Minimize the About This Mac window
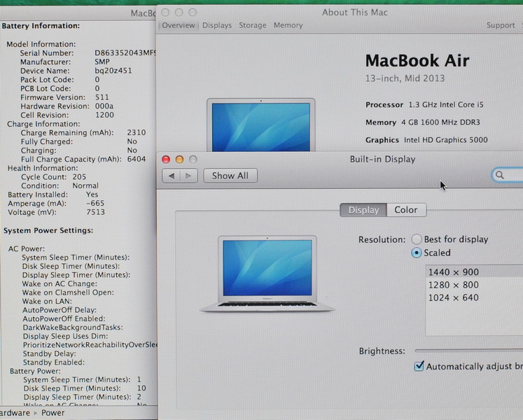This screenshot has height=420, width=523. tap(179, 13)
